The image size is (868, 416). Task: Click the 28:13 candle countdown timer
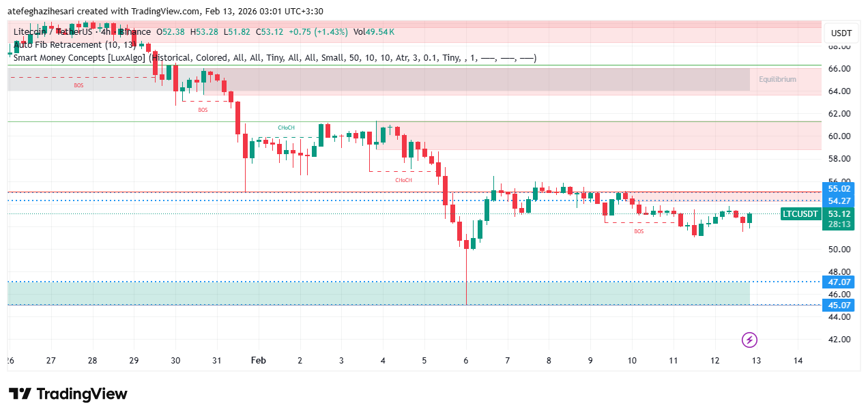point(838,224)
